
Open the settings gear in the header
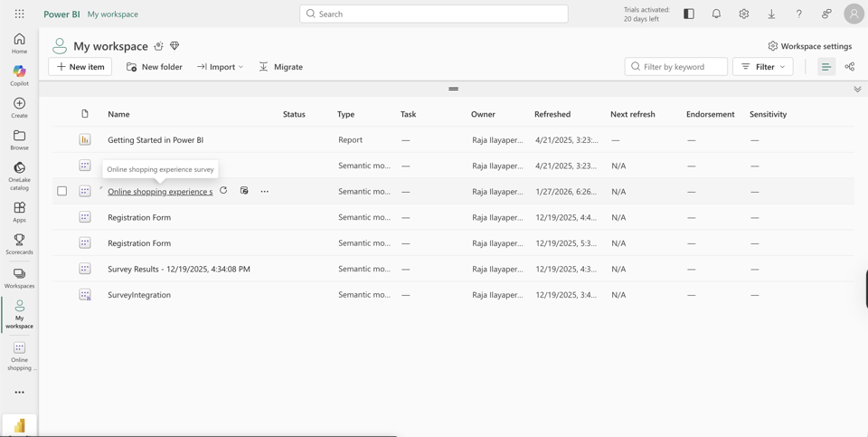coord(744,14)
